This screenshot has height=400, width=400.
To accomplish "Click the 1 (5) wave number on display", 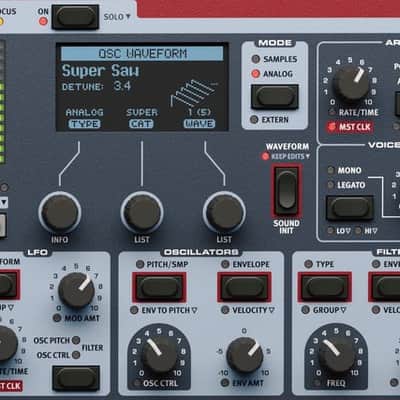I will pyautogui.click(x=199, y=112).
